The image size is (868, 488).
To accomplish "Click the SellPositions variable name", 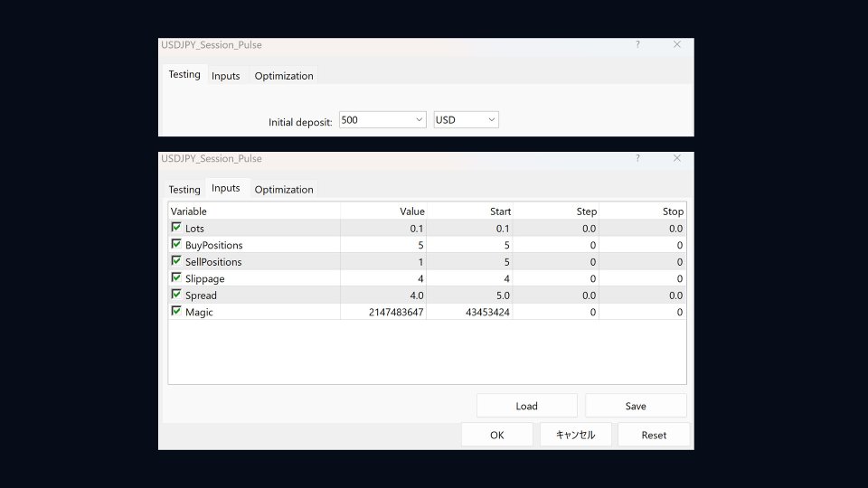I will tap(213, 262).
